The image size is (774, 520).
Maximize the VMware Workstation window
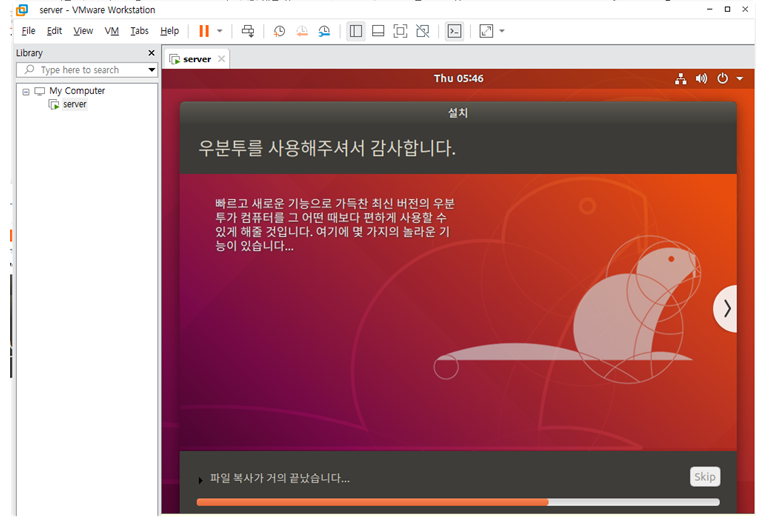(x=727, y=9)
